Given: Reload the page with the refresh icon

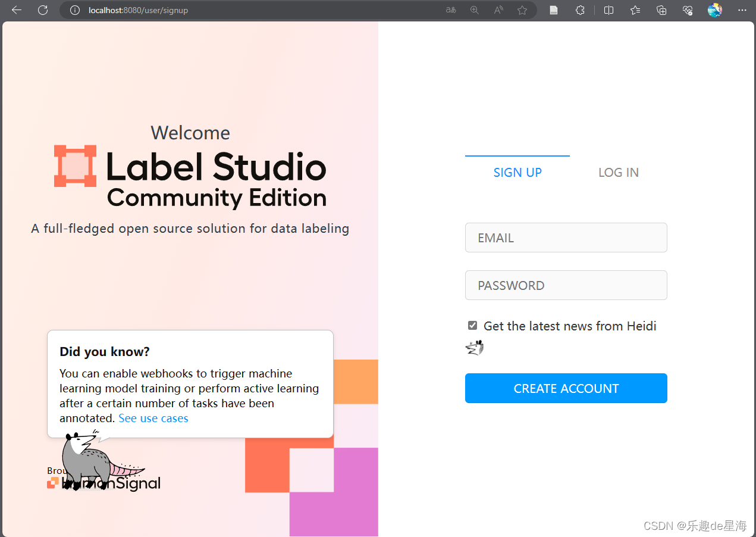Looking at the screenshot, I should (43, 10).
